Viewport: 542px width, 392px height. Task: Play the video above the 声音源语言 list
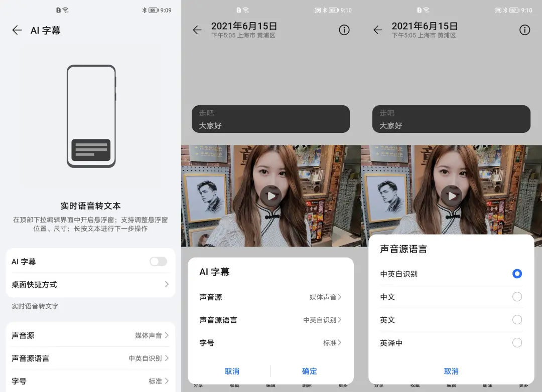[x=452, y=196]
